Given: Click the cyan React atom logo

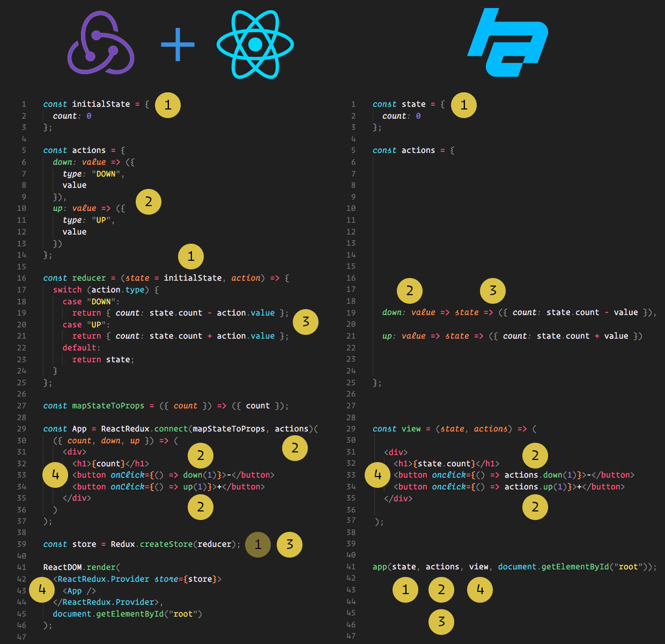Looking at the screenshot, I should [x=255, y=43].
